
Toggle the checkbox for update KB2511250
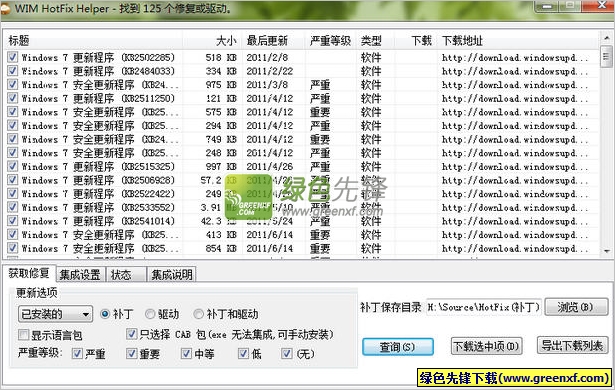[13, 98]
